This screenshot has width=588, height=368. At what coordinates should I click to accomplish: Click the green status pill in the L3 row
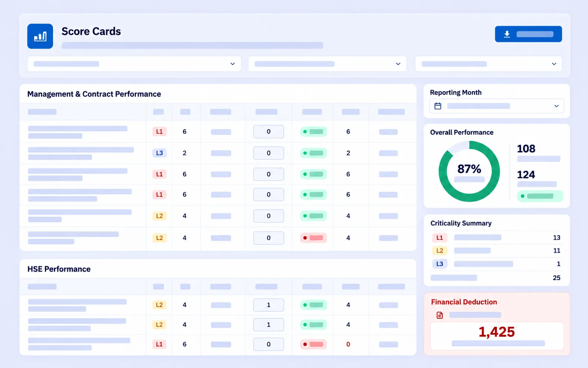click(x=313, y=153)
